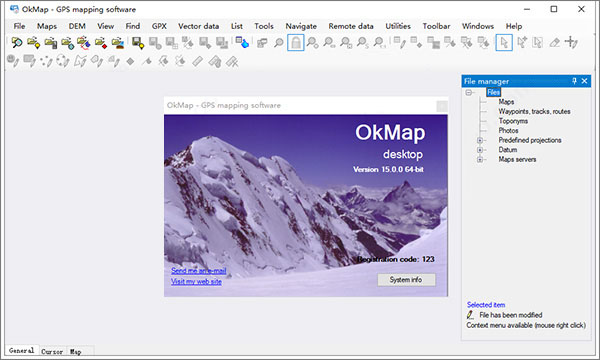This screenshot has width=600, height=360.
Task: Open the Maps menu
Action: [47, 26]
